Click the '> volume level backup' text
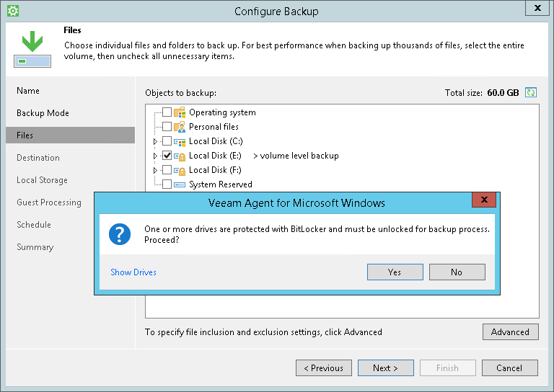554x392 pixels. click(x=296, y=156)
